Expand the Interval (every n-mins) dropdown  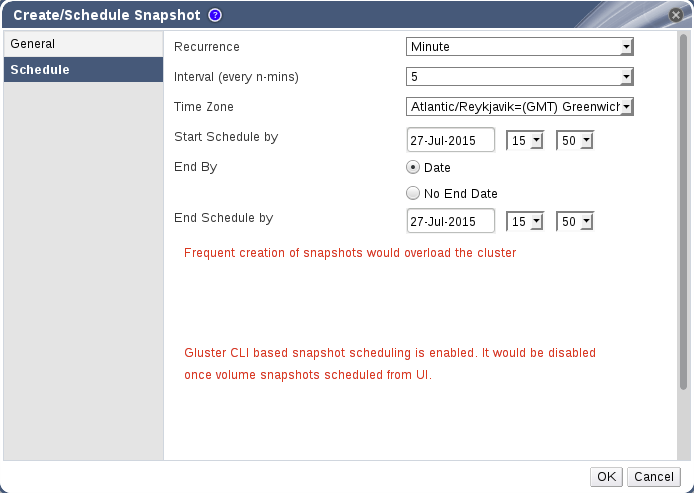[x=520, y=76]
